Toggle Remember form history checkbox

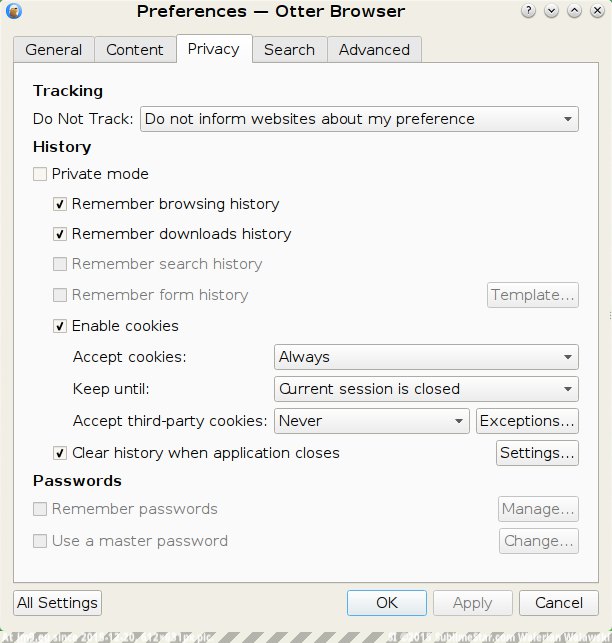coord(60,295)
